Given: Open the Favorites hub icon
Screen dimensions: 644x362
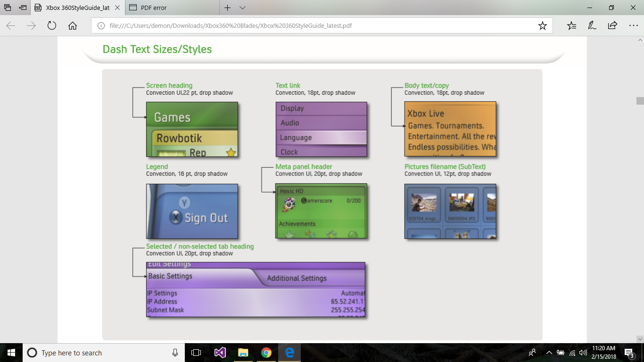Looking at the screenshot, I should click(571, 26).
